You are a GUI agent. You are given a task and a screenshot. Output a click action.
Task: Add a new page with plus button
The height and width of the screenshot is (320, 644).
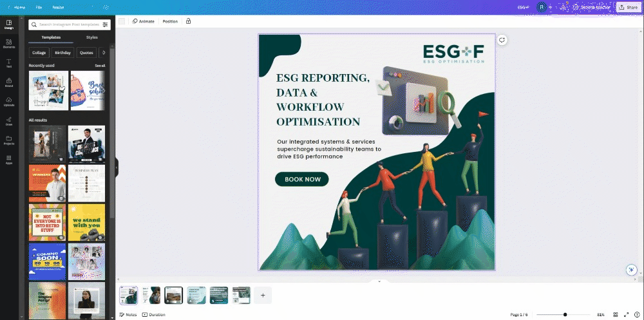[263, 295]
